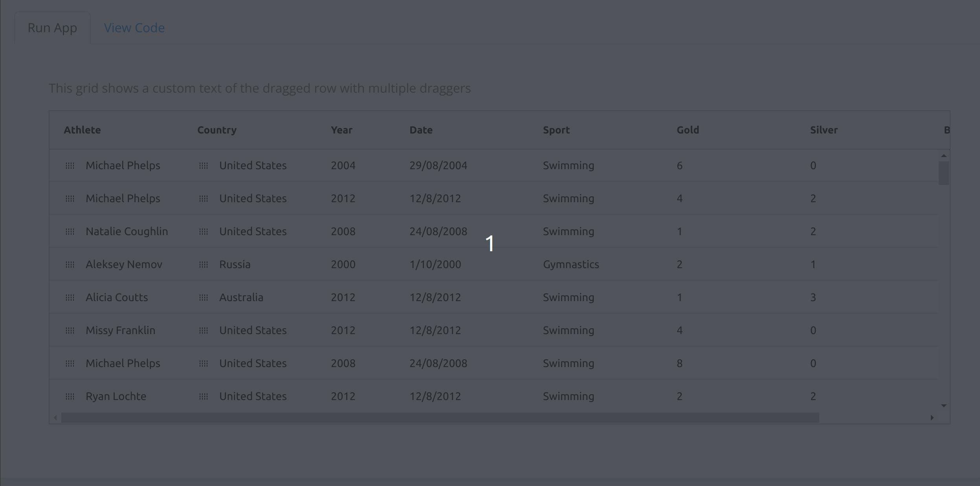Select the Gymnastics sport cell
The height and width of the screenshot is (486, 980).
click(571, 265)
